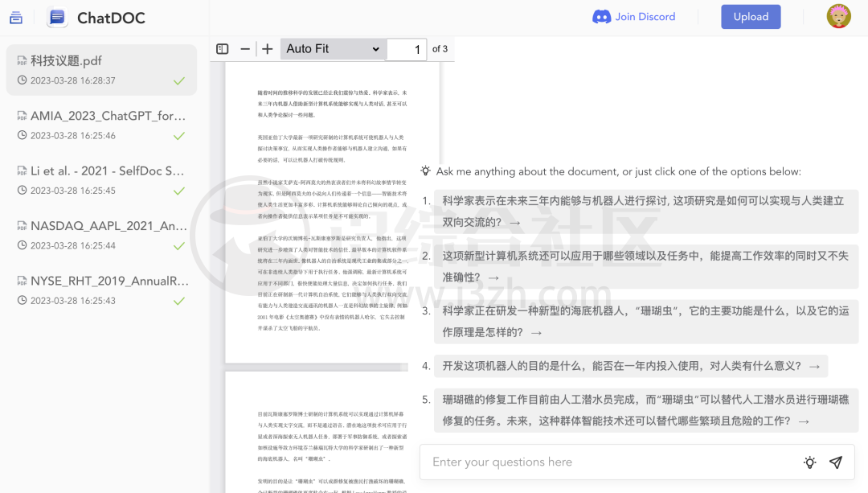This screenshot has height=493, width=868.
Task: Click the send paper-plane icon
Action: point(836,462)
